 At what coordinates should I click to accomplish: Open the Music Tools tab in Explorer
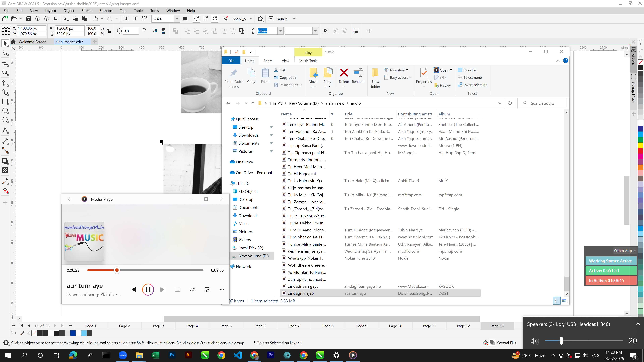pyautogui.click(x=308, y=61)
